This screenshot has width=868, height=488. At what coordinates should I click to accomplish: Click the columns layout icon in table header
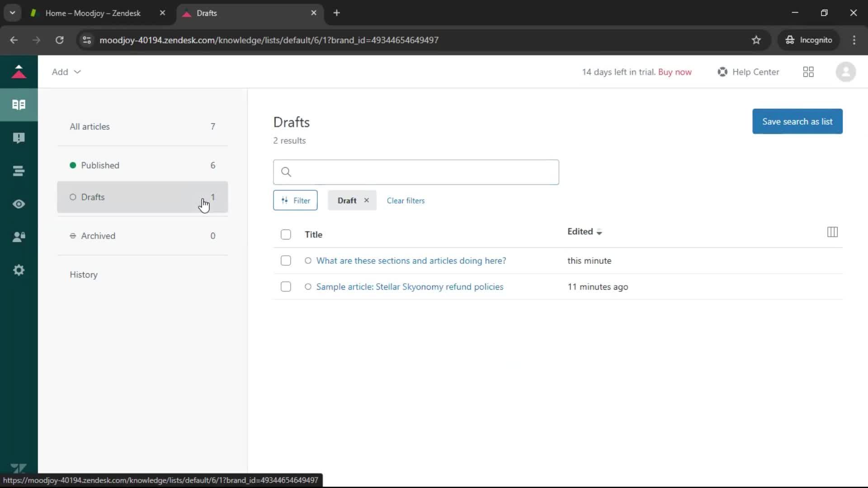pyautogui.click(x=832, y=232)
